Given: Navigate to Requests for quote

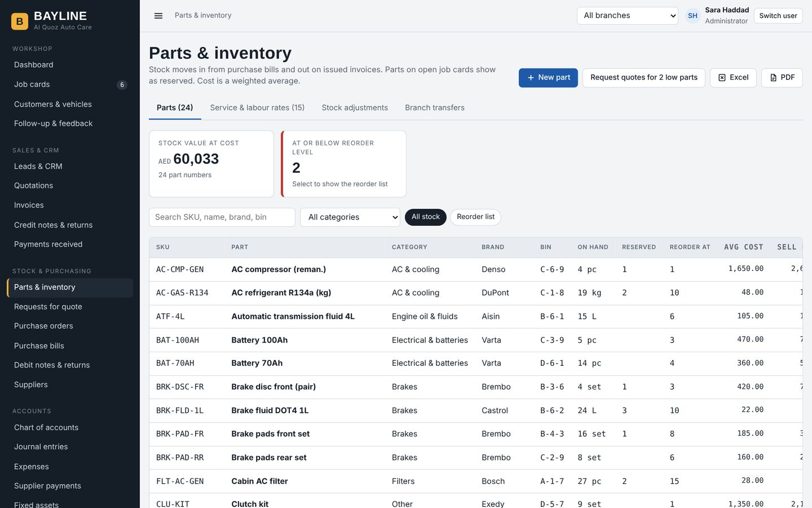Looking at the screenshot, I should [x=70, y=307].
